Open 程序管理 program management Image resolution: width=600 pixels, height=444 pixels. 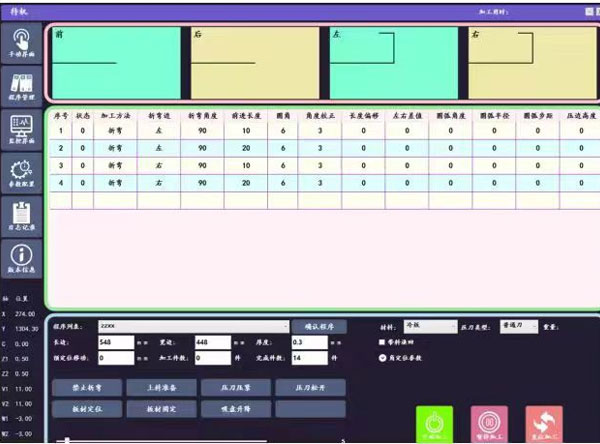coord(21,83)
